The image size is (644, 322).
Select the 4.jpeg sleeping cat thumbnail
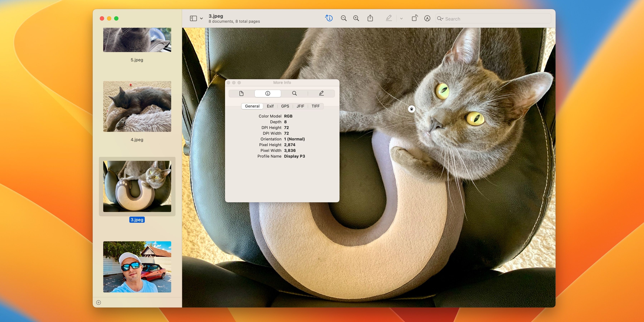[x=137, y=106]
